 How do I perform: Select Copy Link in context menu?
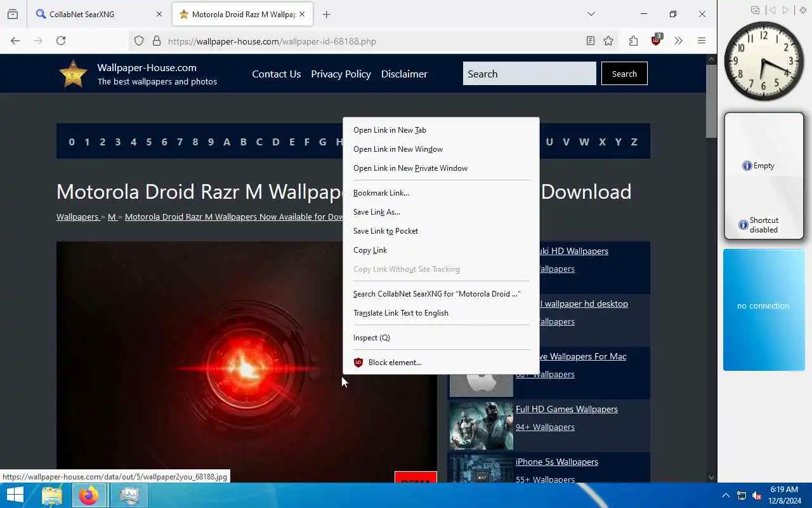(x=441, y=250)
